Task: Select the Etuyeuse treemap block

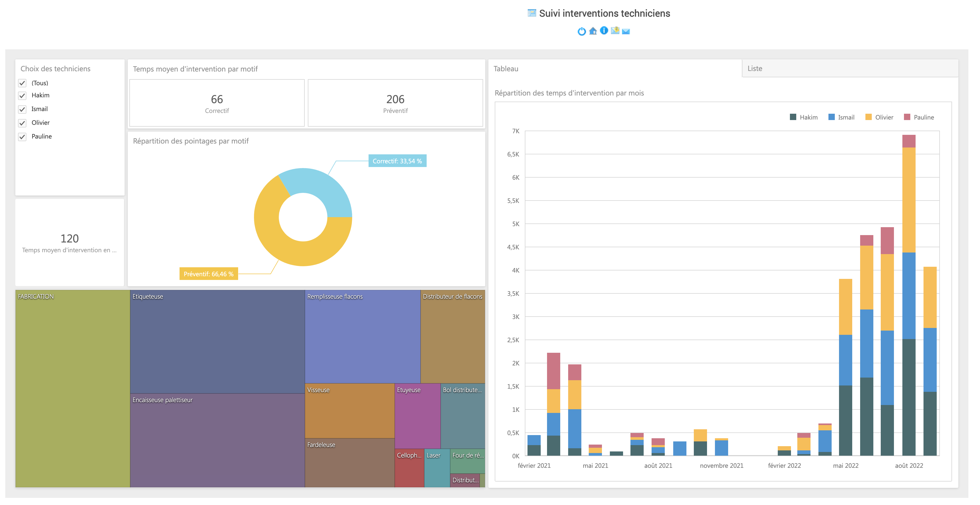Action: pyautogui.click(x=417, y=416)
